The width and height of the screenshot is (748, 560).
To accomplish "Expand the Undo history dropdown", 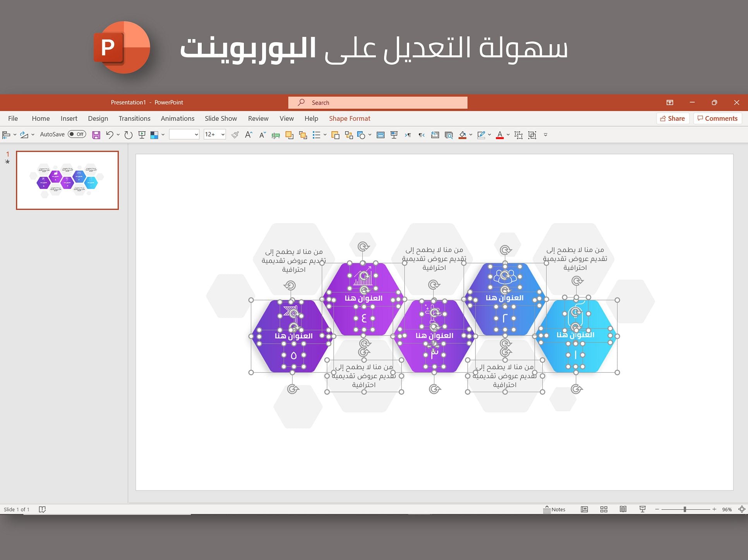I will pyautogui.click(x=118, y=135).
